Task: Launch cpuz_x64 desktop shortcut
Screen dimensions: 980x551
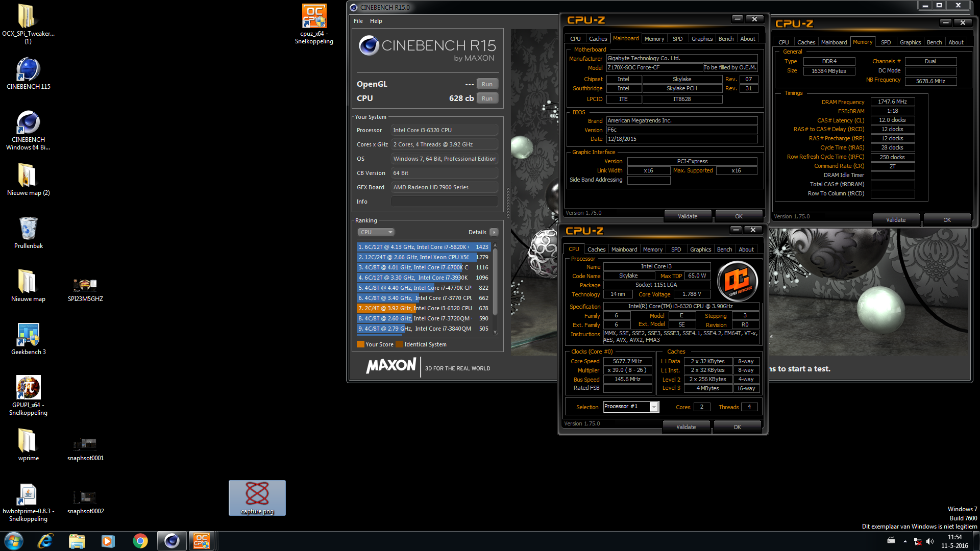Action: click(314, 24)
